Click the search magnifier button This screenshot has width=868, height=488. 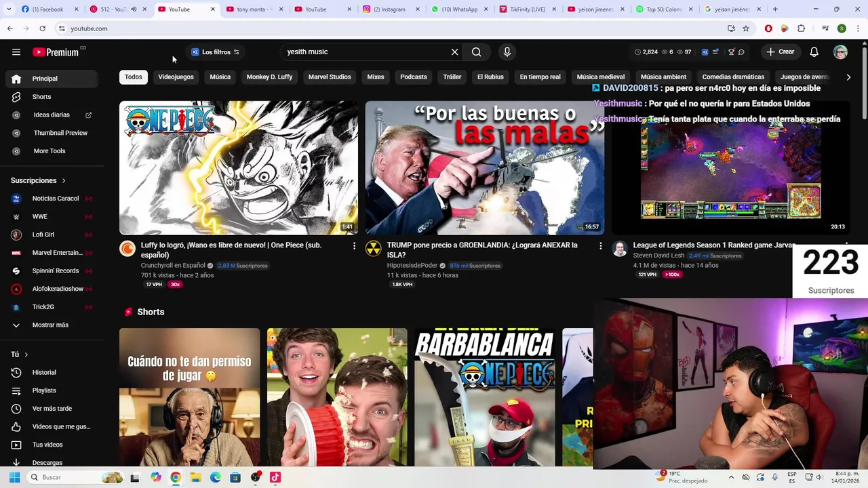tap(477, 52)
